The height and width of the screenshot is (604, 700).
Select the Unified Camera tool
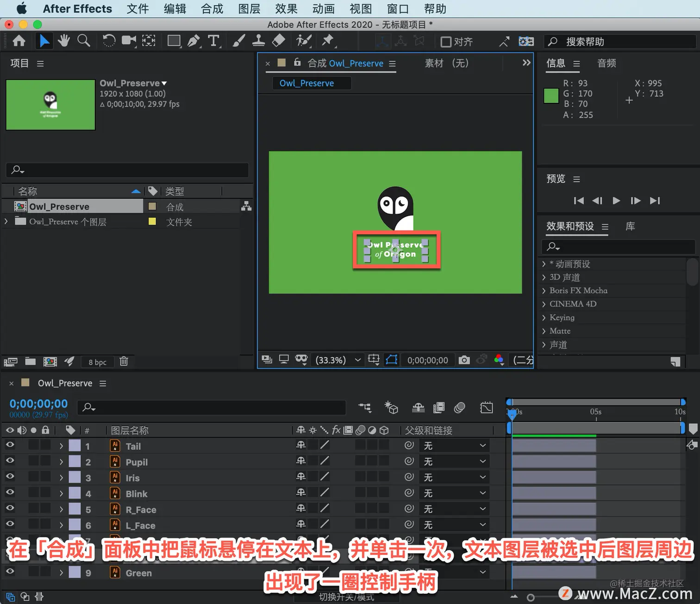pos(129,41)
